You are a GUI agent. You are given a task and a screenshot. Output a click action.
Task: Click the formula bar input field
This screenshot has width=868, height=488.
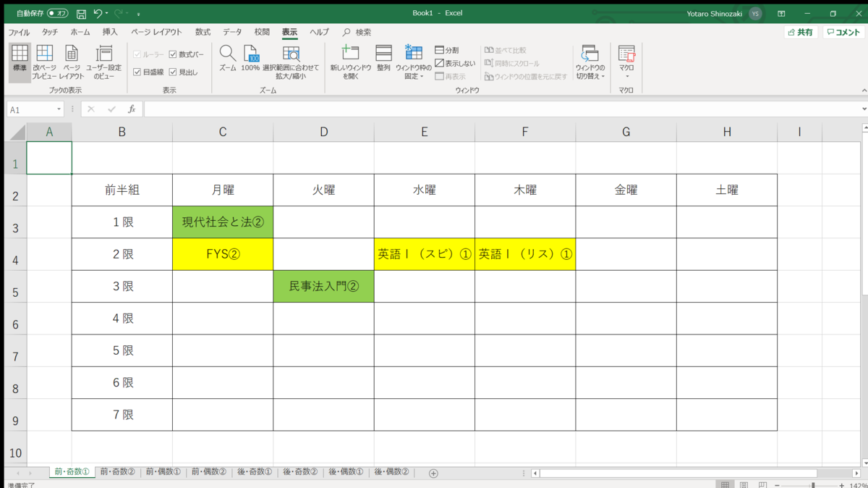pos(502,109)
